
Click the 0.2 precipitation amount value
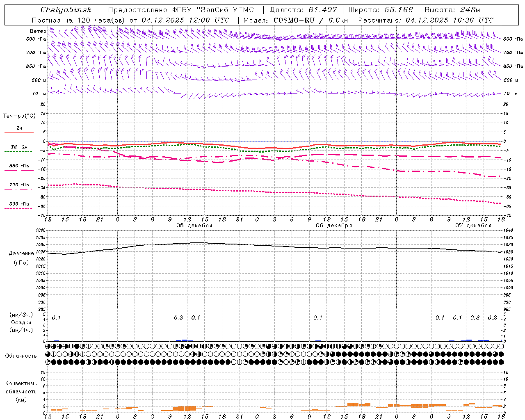click(492, 317)
